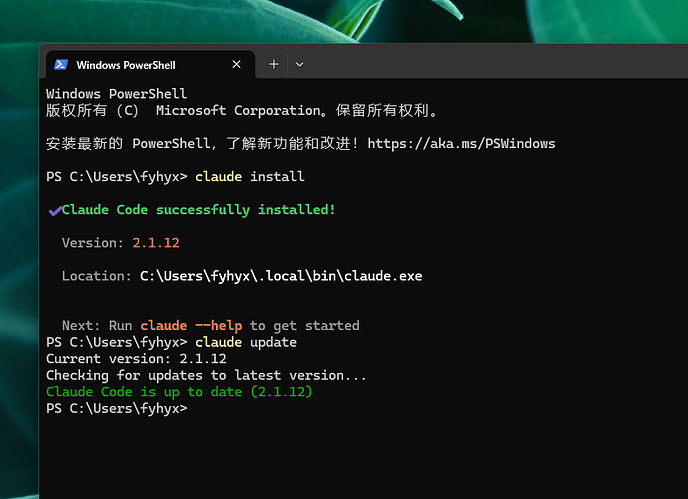Viewport: 688px width, 499px height.
Task: Click the PowerShell icon in the tab
Action: coord(61,65)
